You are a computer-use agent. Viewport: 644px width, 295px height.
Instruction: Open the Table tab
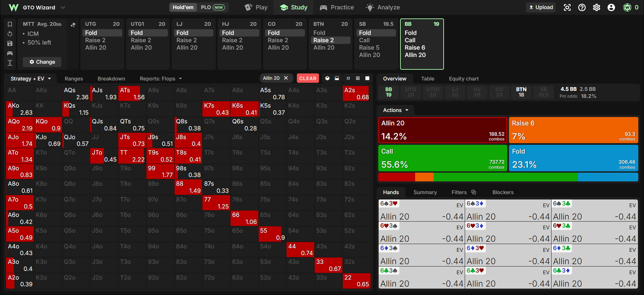tap(428, 78)
